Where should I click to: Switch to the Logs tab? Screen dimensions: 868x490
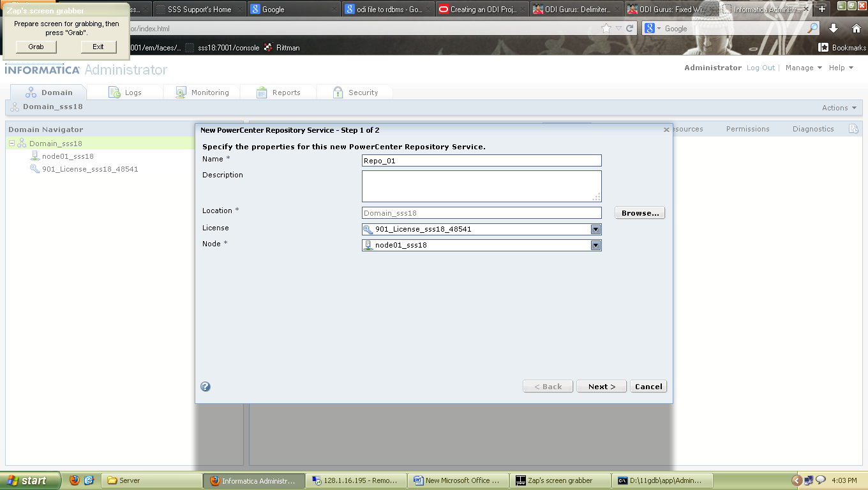[124, 93]
